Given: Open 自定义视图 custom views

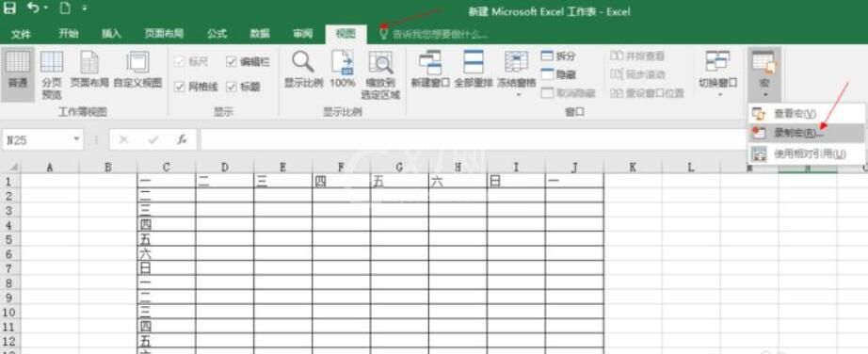Looking at the screenshot, I should click(x=137, y=70).
